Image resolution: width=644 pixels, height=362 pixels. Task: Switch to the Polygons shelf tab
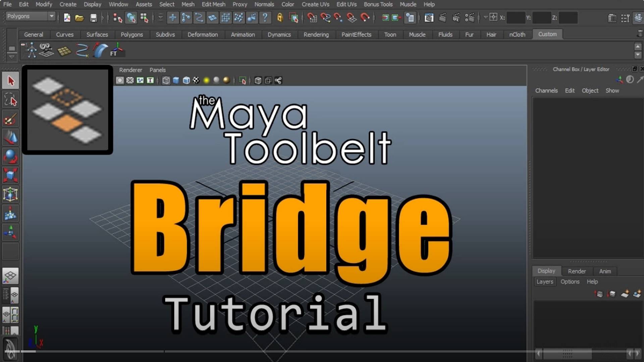[x=132, y=35]
